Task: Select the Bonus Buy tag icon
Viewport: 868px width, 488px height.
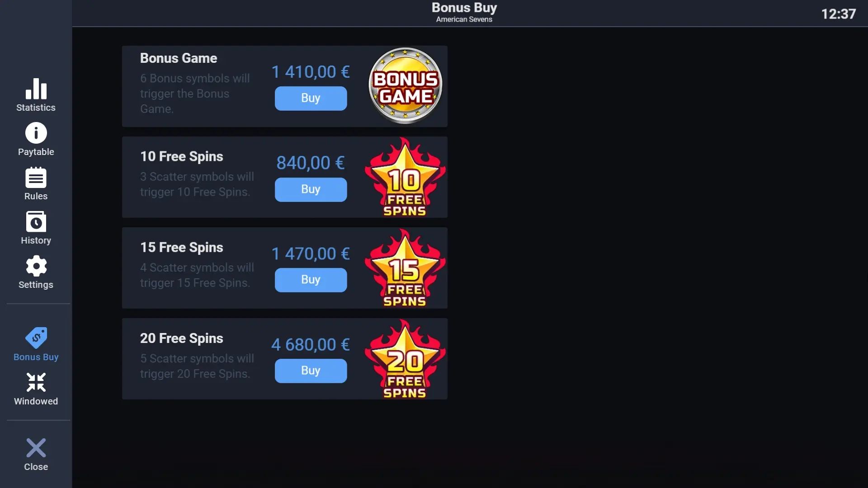Action: (36, 338)
